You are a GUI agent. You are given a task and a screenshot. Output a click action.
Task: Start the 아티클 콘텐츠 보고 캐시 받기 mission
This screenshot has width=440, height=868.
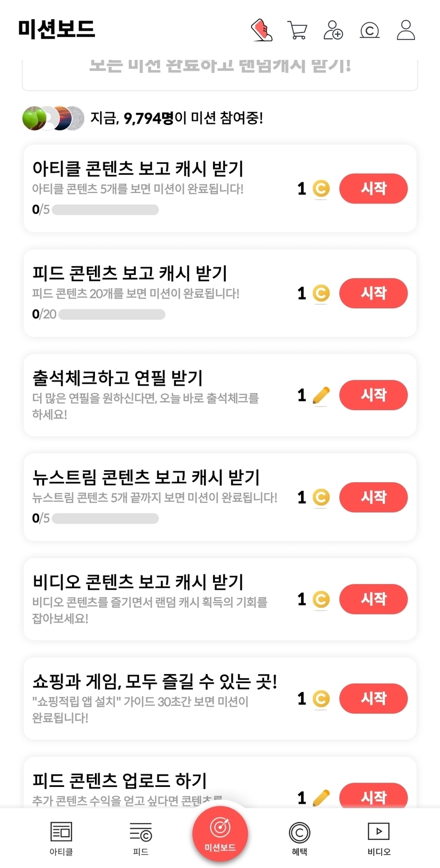pos(373,189)
